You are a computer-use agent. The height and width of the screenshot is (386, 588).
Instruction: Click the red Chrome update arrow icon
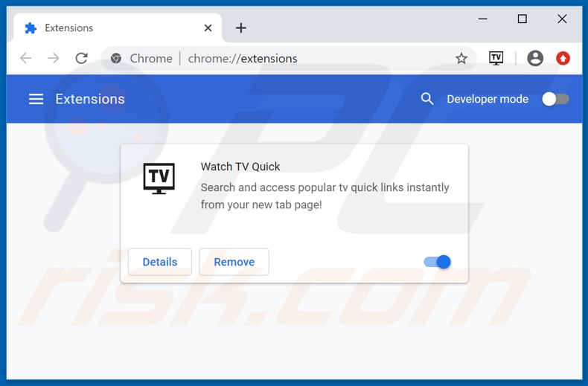pyautogui.click(x=563, y=58)
